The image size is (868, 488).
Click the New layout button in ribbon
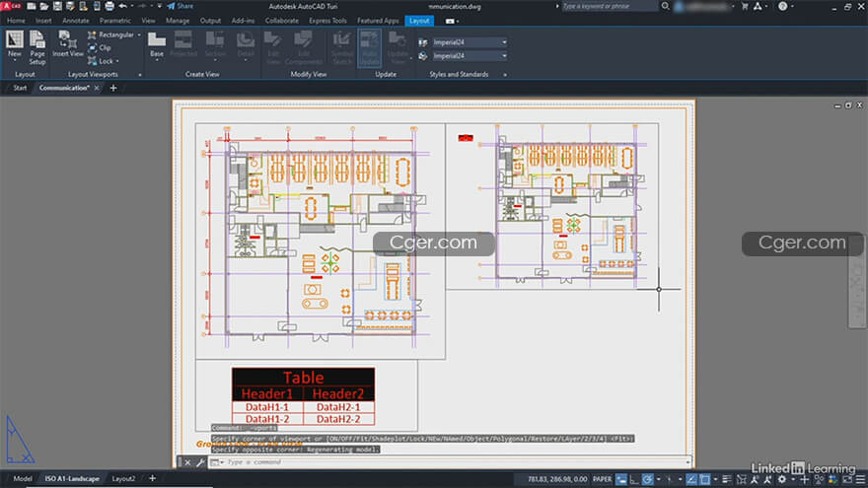click(x=15, y=44)
